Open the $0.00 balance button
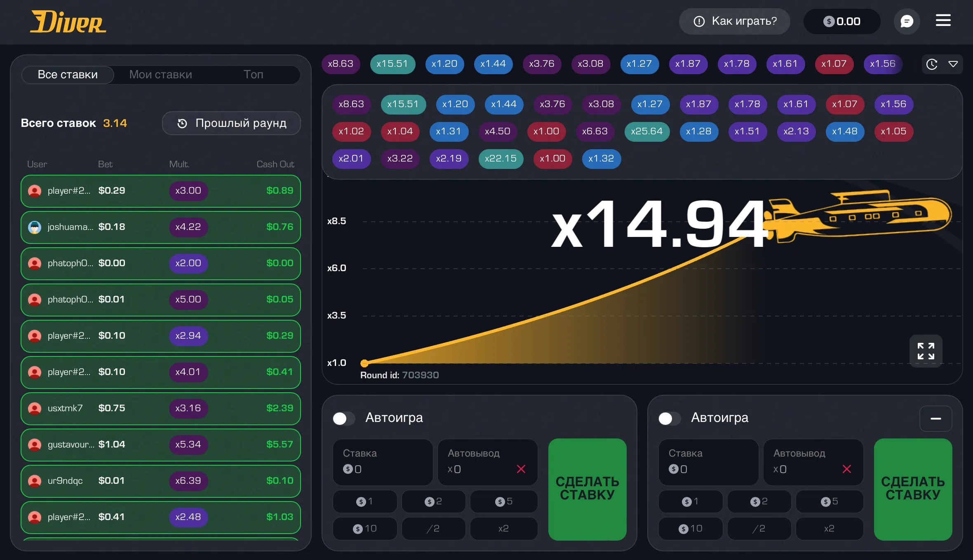This screenshot has height=560, width=973. point(841,21)
